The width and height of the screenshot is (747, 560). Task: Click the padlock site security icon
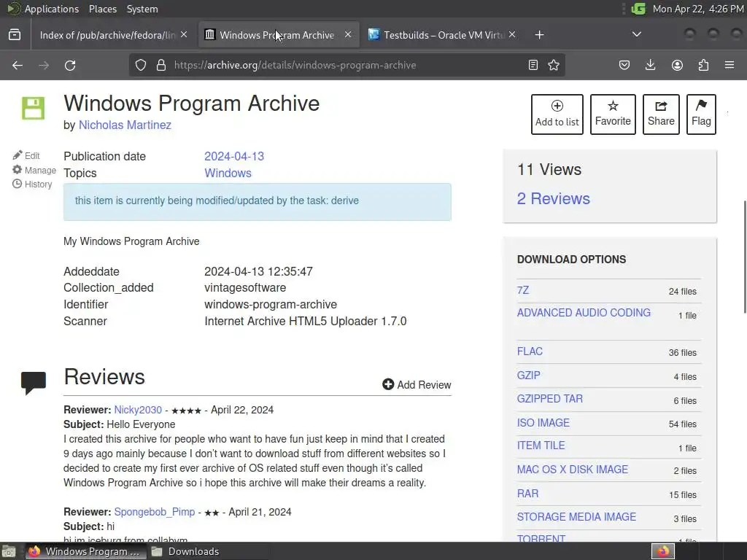pyautogui.click(x=161, y=65)
